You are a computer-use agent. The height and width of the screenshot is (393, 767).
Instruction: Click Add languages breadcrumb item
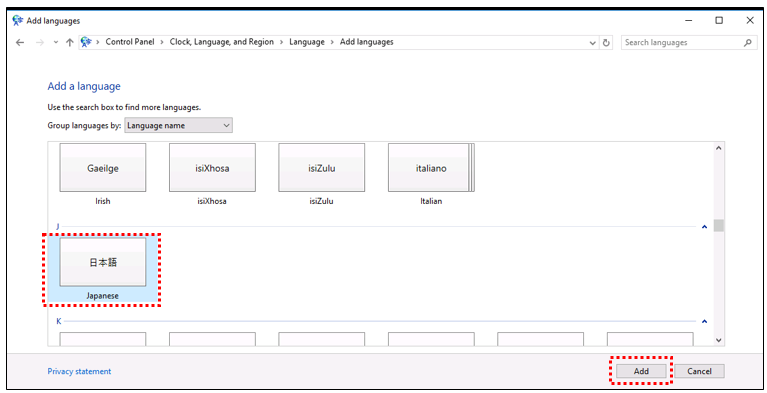click(x=366, y=42)
